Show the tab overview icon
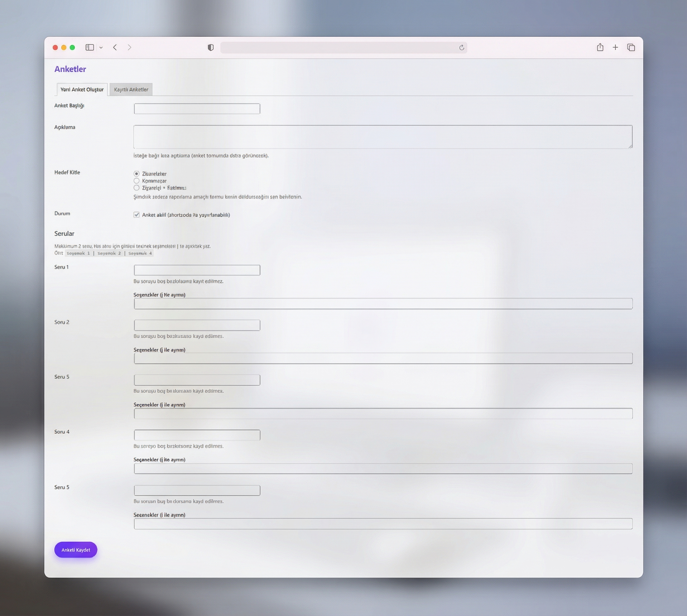Image resolution: width=687 pixels, height=616 pixels. click(631, 47)
